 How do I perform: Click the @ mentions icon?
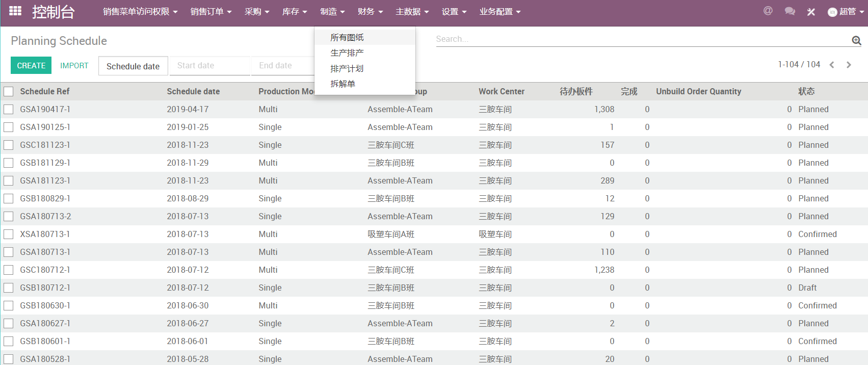pos(768,11)
